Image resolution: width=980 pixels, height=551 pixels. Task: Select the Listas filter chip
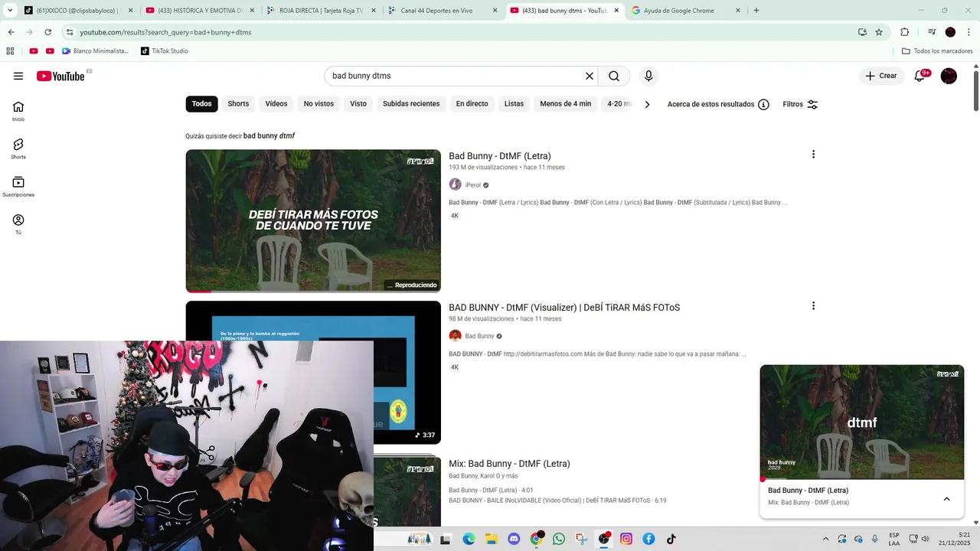coord(514,104)
